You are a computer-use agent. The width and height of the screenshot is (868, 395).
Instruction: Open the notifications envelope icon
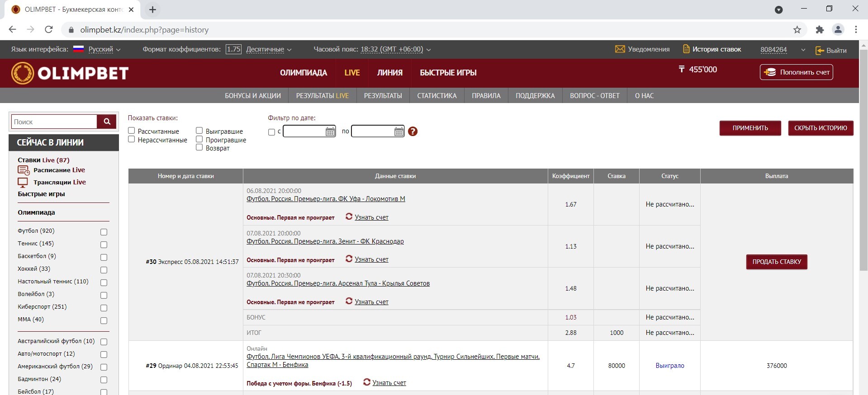620,49
